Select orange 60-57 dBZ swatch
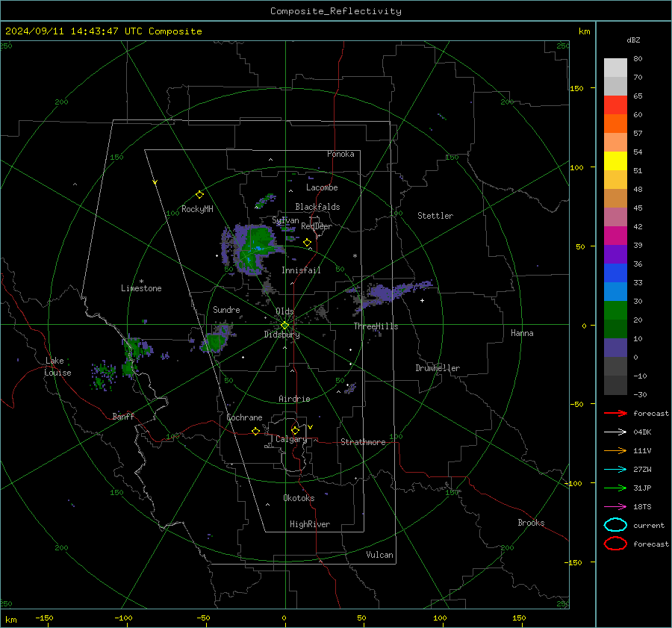The image size is (672, 628). (x=615, y=124)
